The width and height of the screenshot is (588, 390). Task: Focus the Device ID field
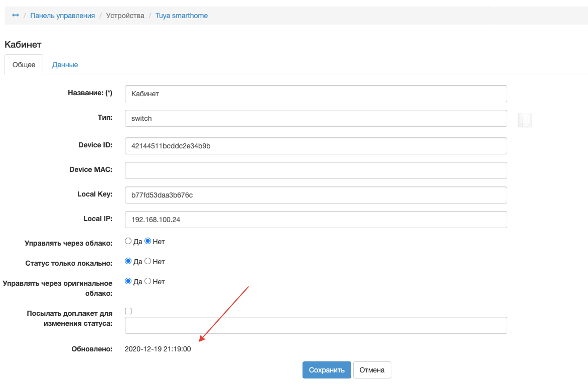316,146
